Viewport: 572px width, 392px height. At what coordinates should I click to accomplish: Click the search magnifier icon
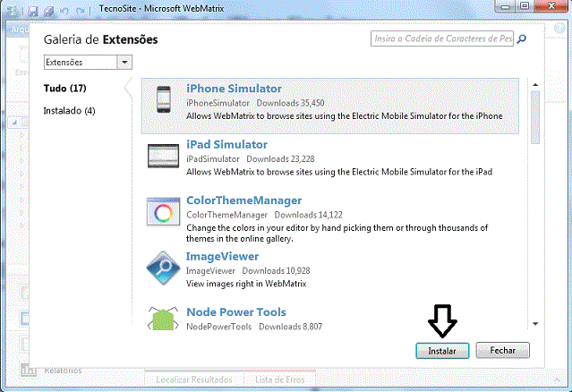click(522, 38)
